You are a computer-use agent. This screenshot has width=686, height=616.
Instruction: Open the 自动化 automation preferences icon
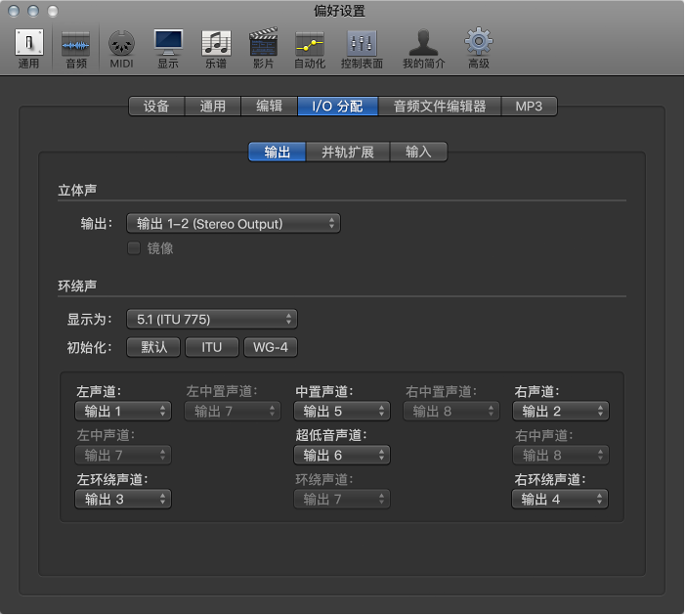pos(310,48)
